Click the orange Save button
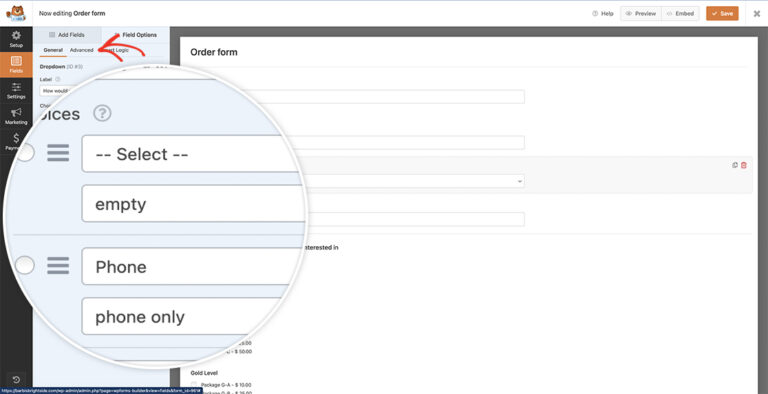Image resolution: width=768 pixels, height=394 pixels. (722, 13)
